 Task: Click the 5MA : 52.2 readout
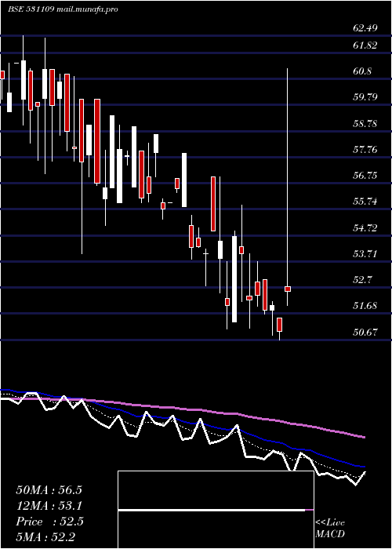pos(45,537)
